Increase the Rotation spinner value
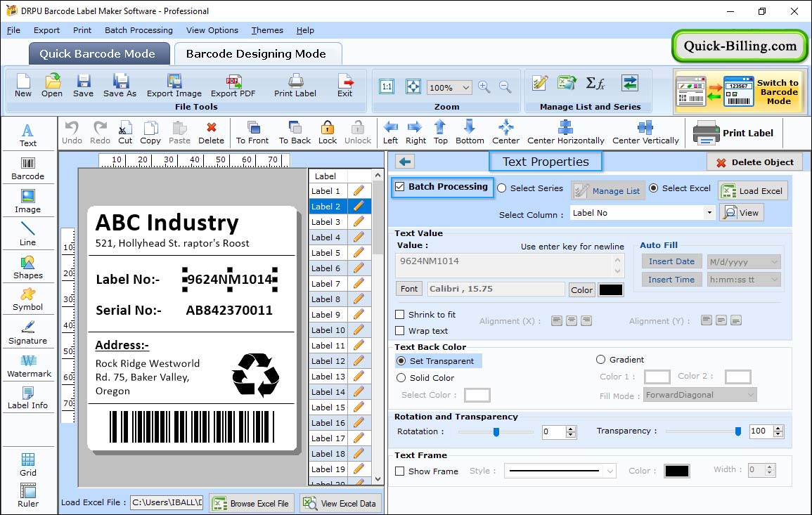Image resolution: width=812 pixels, height=515 pixels. (571, 429)
